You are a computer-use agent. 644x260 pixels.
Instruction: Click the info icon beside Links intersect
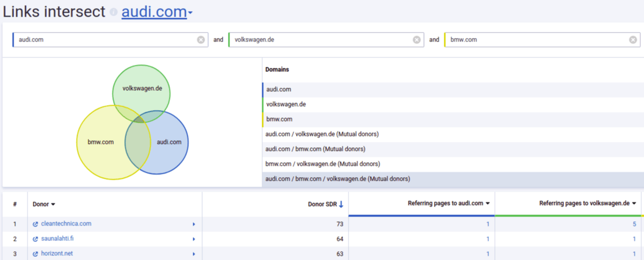113,12
